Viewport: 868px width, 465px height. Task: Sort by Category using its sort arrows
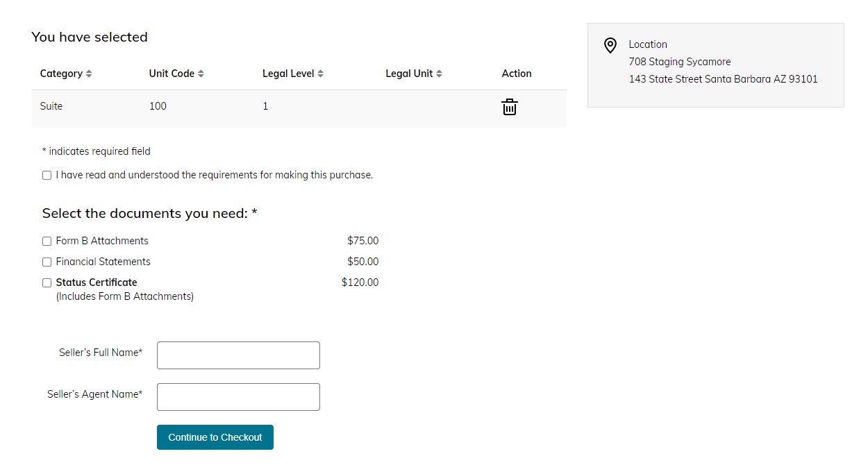point(89,74)
